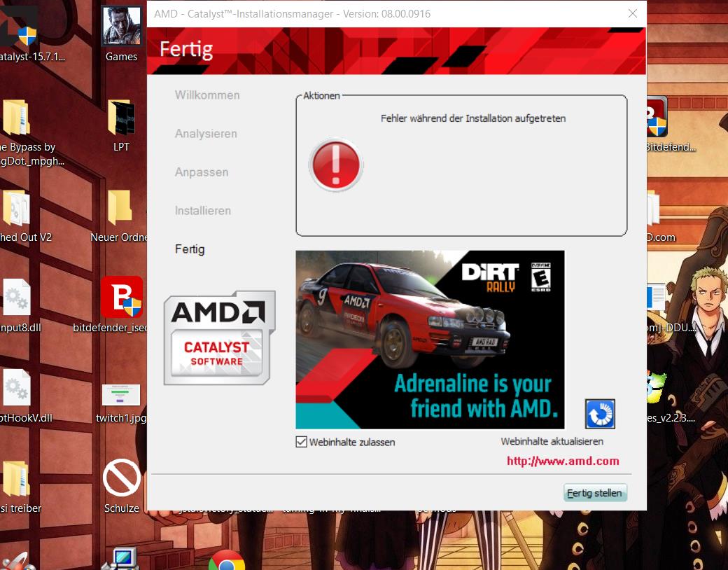Open the http://www.amd.com link

[563, 461]
